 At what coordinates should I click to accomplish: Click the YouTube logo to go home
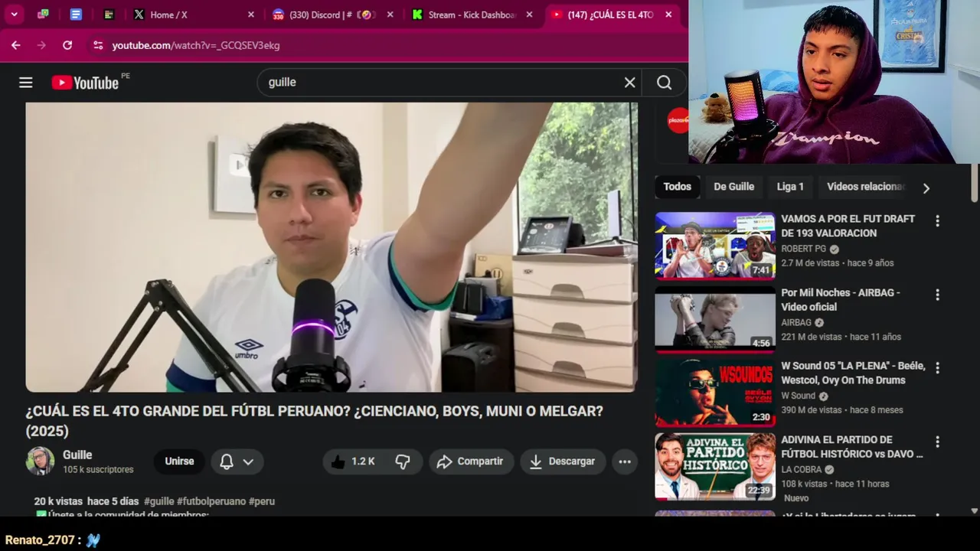click(85, 83)
